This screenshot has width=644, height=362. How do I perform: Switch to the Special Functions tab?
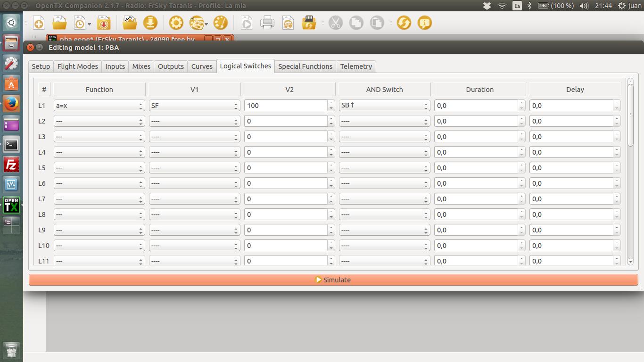click(x=305, y=66)
